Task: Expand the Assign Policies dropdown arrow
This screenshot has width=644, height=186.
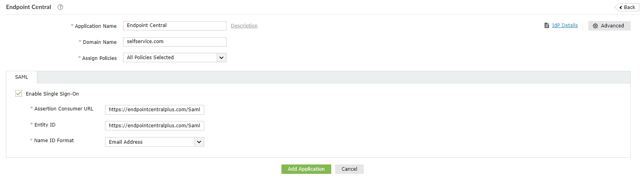Action: (221, 58)
